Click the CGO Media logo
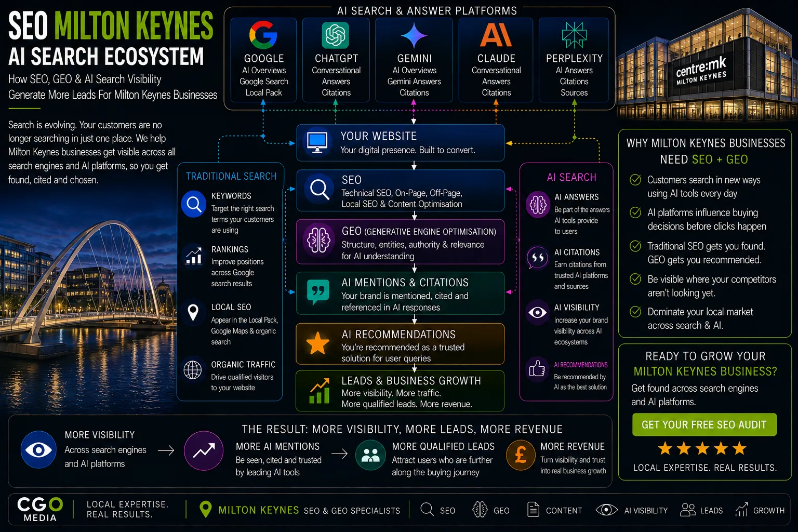The image size is (798, 532). [x=40, y=509]
